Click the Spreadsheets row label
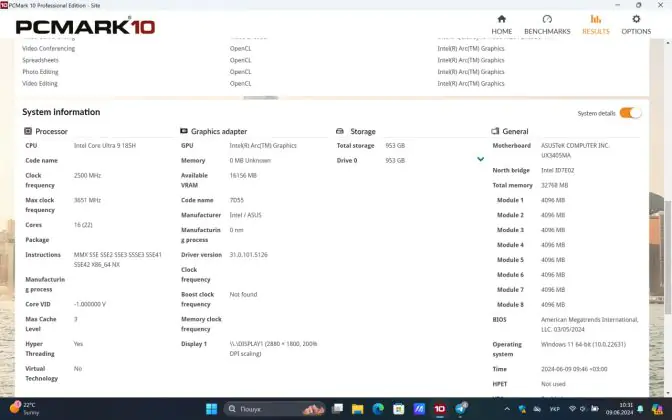The width and height of the screenshot is (672, 420). [x=40, y=60]
